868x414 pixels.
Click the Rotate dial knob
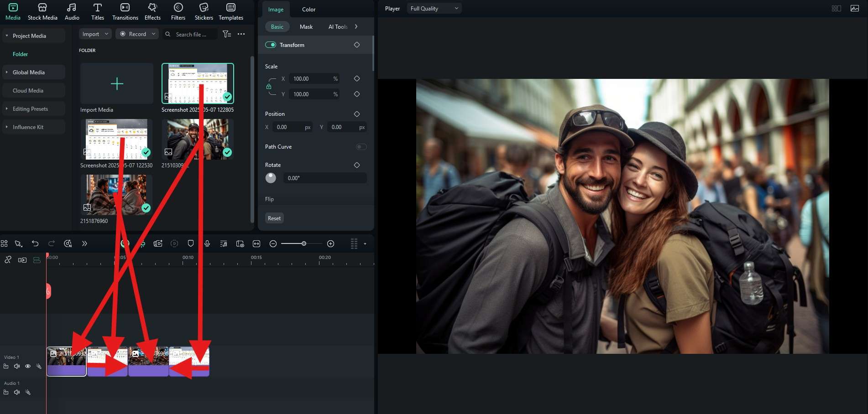271,178
